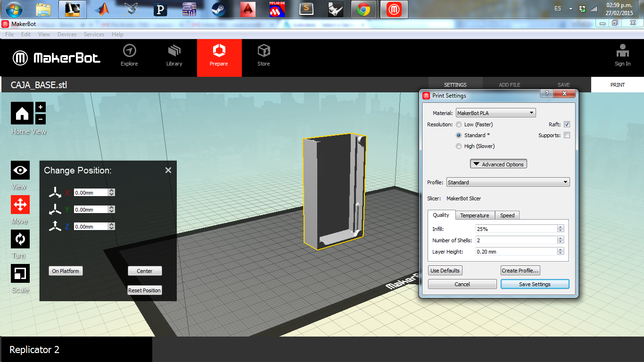Screen dimensions: 644x362
Task: Click the X axis icon
Action: [x=56, y=192]
